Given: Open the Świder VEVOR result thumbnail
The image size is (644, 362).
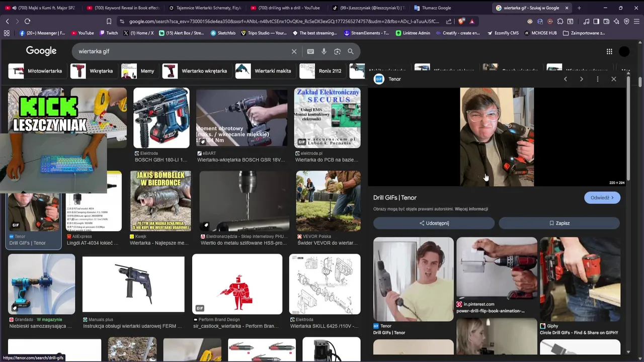Looking at the screenshot, I should pos(328,201).
